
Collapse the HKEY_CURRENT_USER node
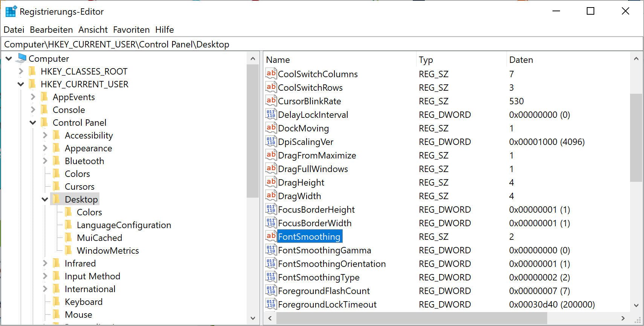(21, 84)
